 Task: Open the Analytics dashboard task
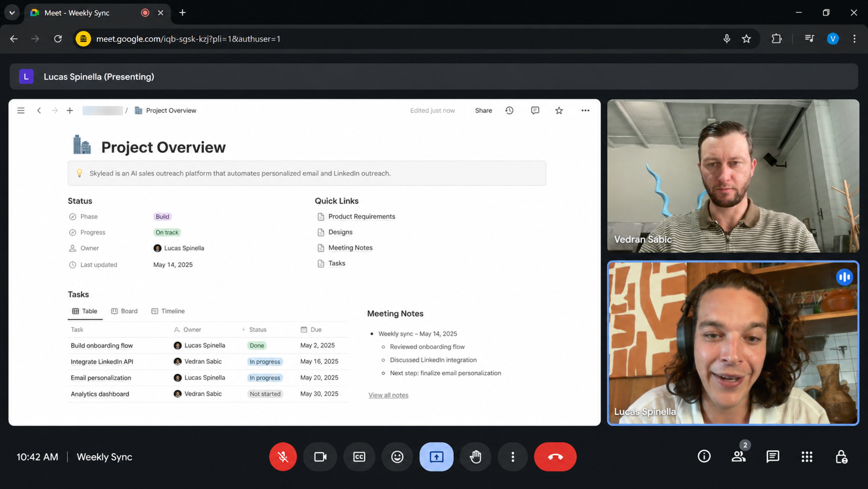tap(100, 394)
